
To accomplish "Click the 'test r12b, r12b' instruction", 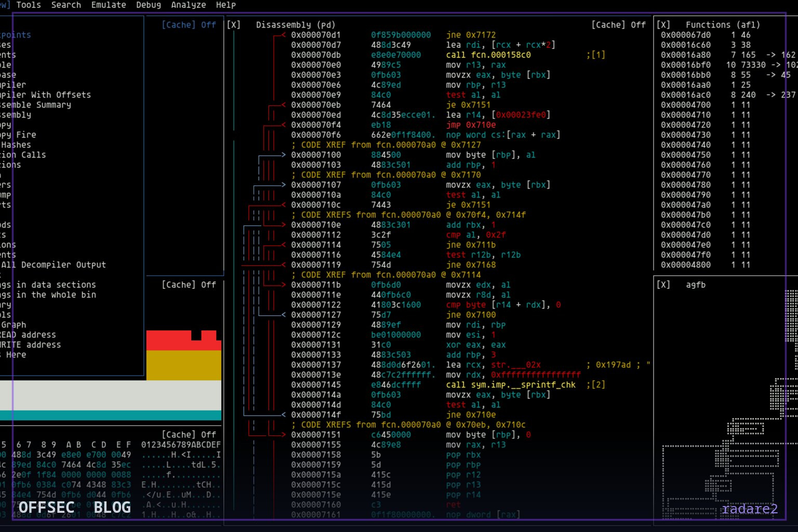I will [x=483, y=255].
